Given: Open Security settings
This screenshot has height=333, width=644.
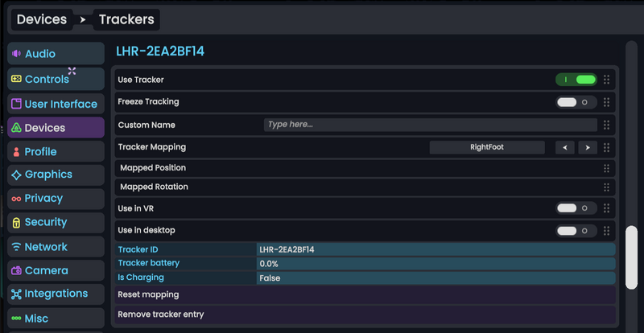Looking at the screenshot, I should [56, 223].
